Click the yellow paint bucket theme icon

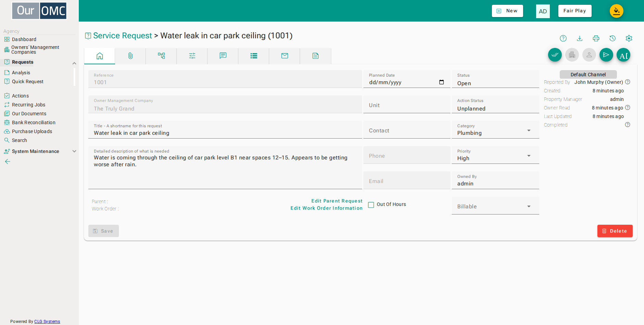[x=617, y=11]
